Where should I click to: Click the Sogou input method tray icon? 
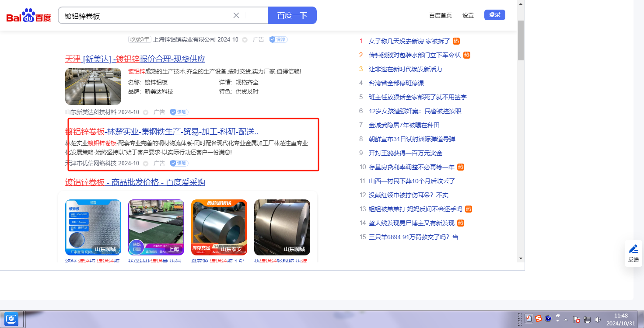[x=539, y=318]
